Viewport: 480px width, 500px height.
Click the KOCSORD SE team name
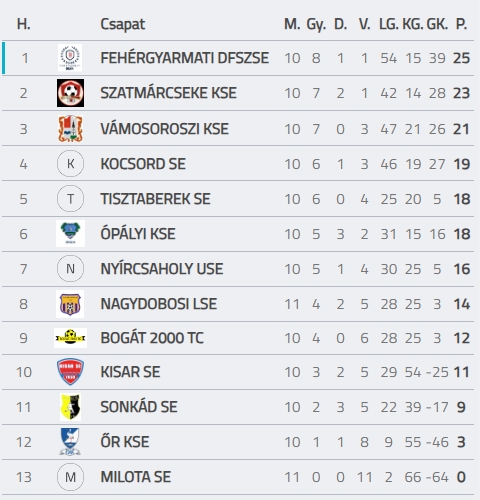(143, 164)
